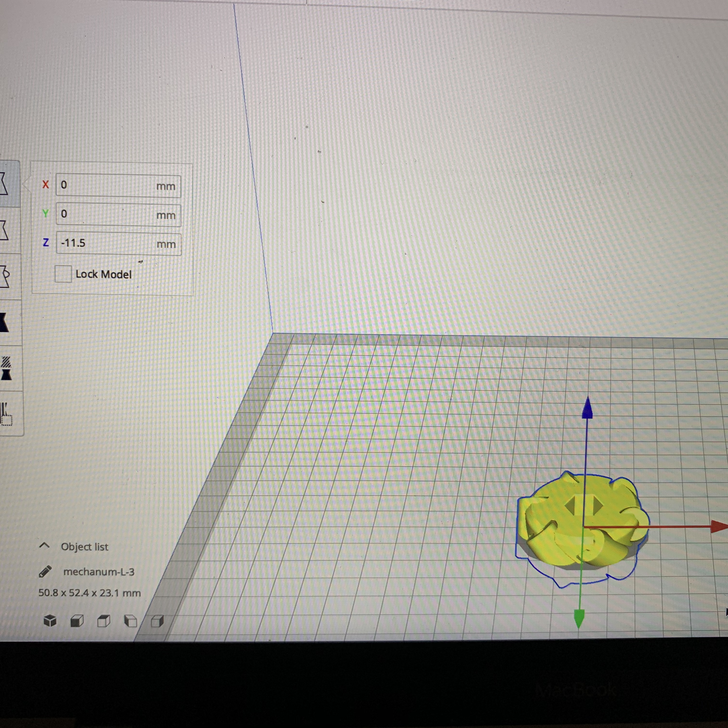Switch to front view cube icon
This screenshot has height=728, width=728.
coord(77,621)
